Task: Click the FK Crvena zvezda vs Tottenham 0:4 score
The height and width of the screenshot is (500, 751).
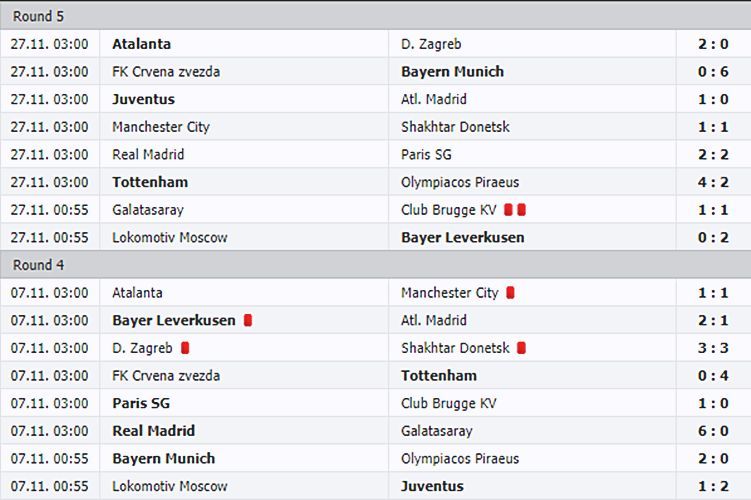Action: (713, 376)
